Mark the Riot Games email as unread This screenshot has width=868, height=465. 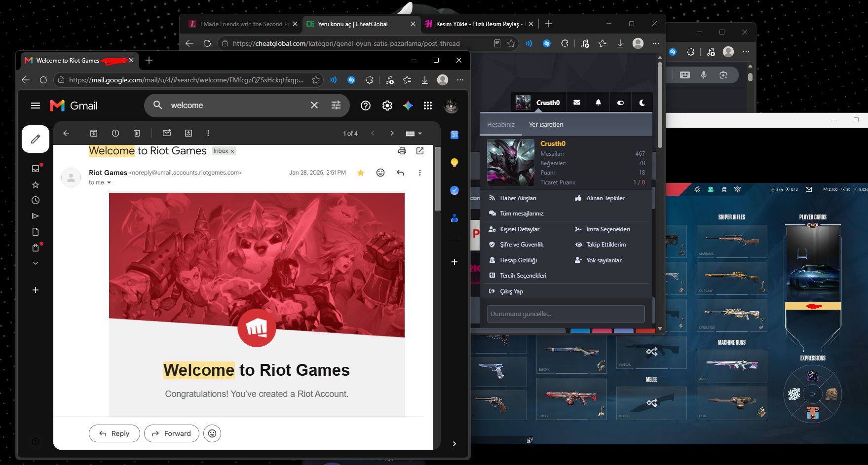(167, 133)
